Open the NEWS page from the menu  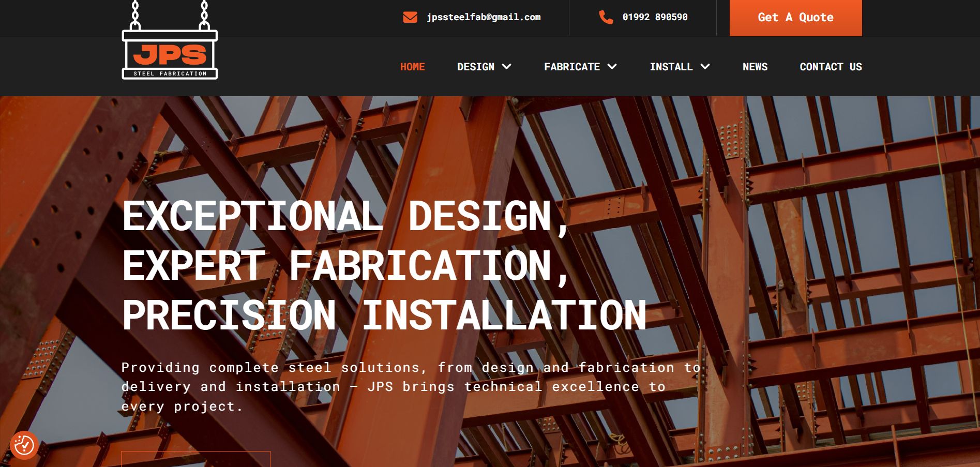click(755, 67)
